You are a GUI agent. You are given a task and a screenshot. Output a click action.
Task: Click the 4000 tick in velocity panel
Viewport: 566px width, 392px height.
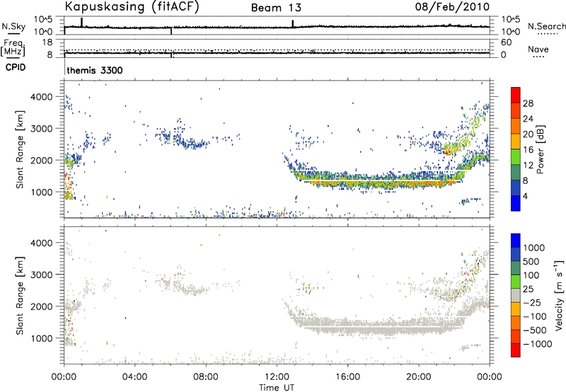[x=42, y=243]
